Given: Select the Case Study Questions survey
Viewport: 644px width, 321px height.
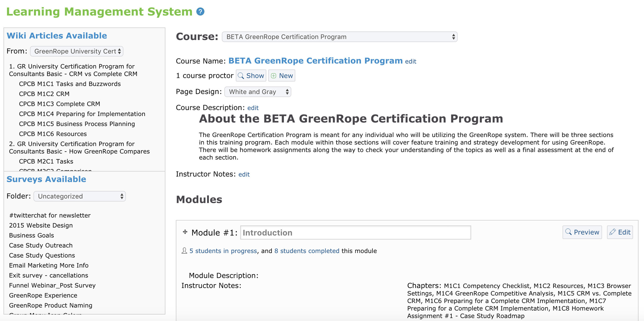Looking at the screenshot, I should tap(42, 255).
